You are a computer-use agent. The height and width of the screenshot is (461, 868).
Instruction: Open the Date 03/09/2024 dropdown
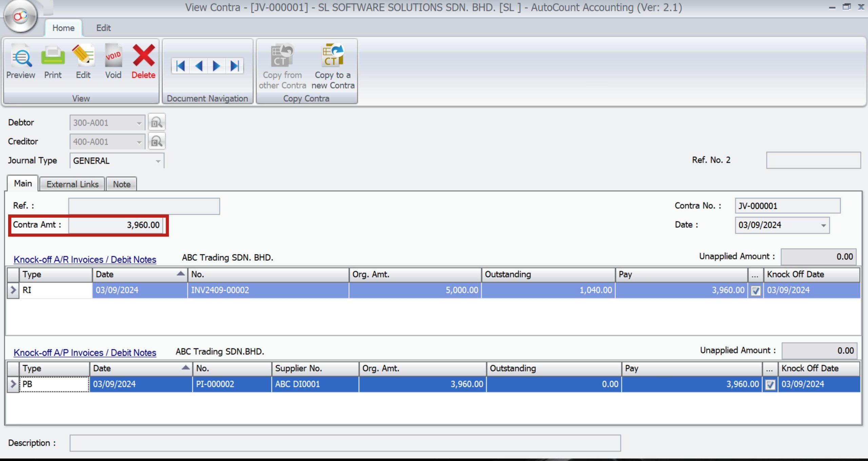pyautogui.click(x=823, y=225)
